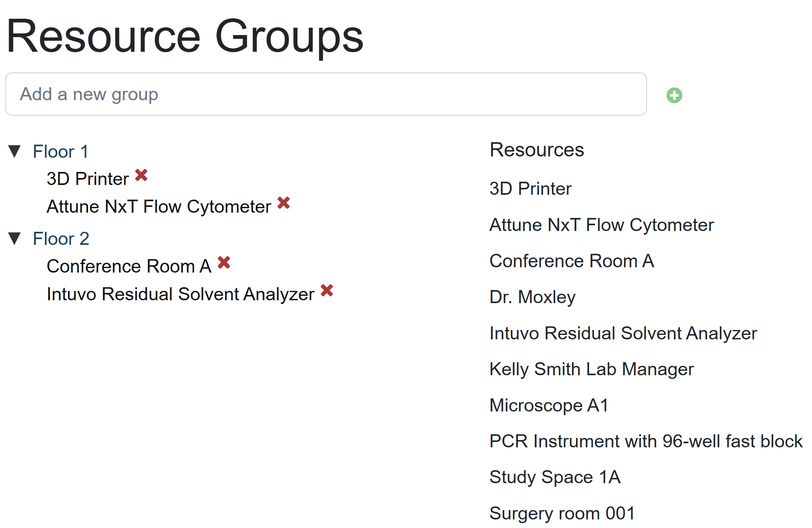Click Intuvo Residual Solvent Analyzer under Floor 2
This screenshot has width=812, height=528.
(180, 294)
